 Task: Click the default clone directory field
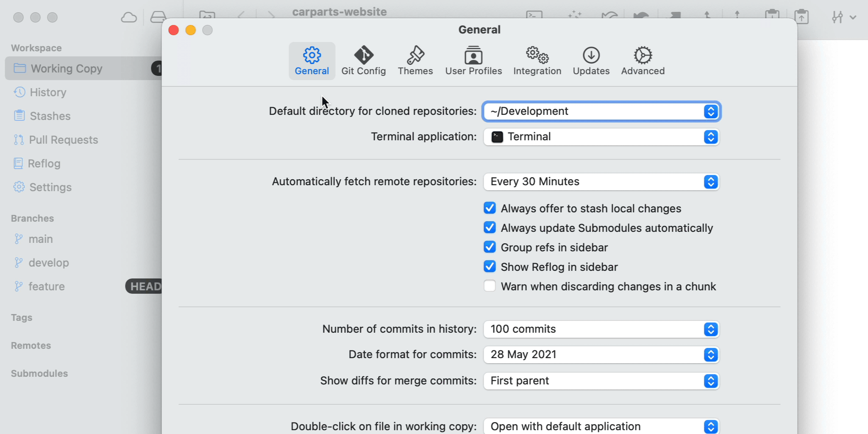[x=593, y=111]
